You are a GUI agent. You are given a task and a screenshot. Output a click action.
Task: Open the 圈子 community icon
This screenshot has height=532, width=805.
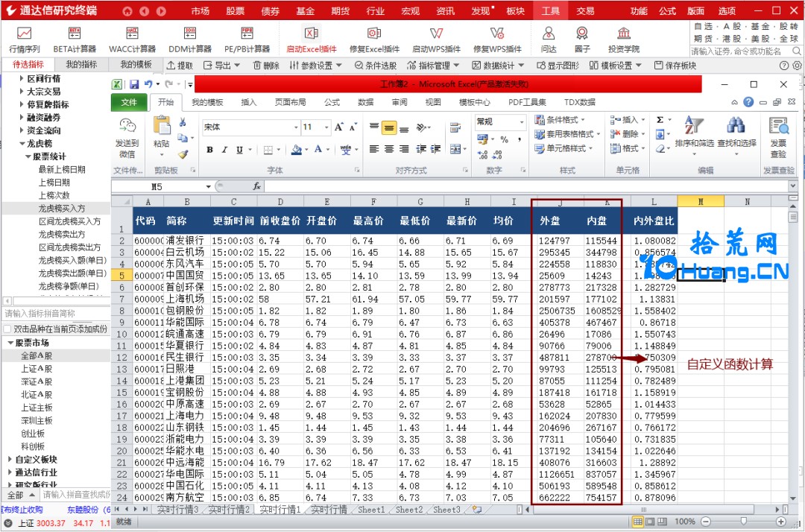(581, 39)
